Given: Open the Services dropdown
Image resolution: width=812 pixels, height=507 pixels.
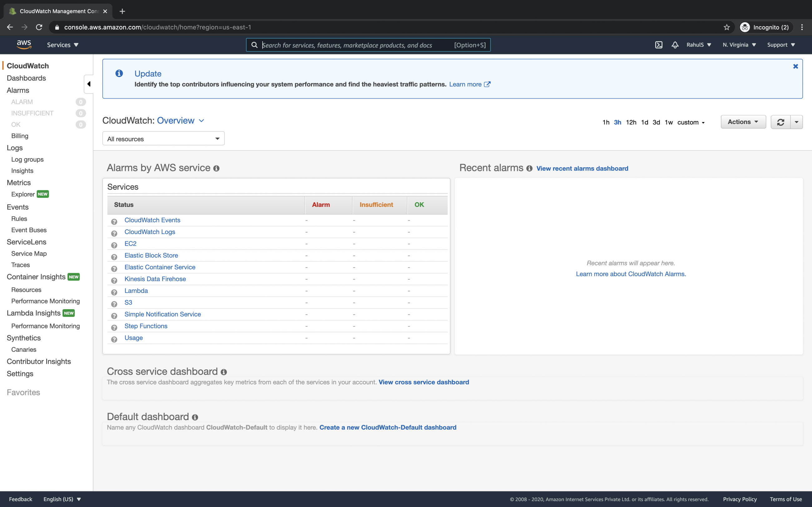Looking at the screenshot, I should click(62, 45).
